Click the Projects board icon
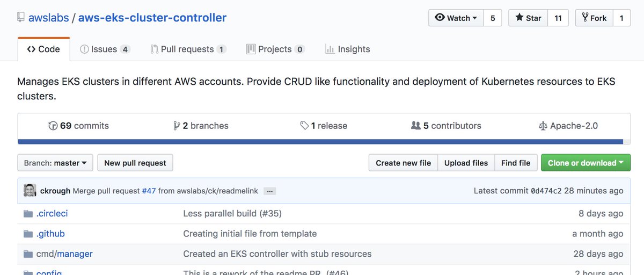 coord(251,49)
